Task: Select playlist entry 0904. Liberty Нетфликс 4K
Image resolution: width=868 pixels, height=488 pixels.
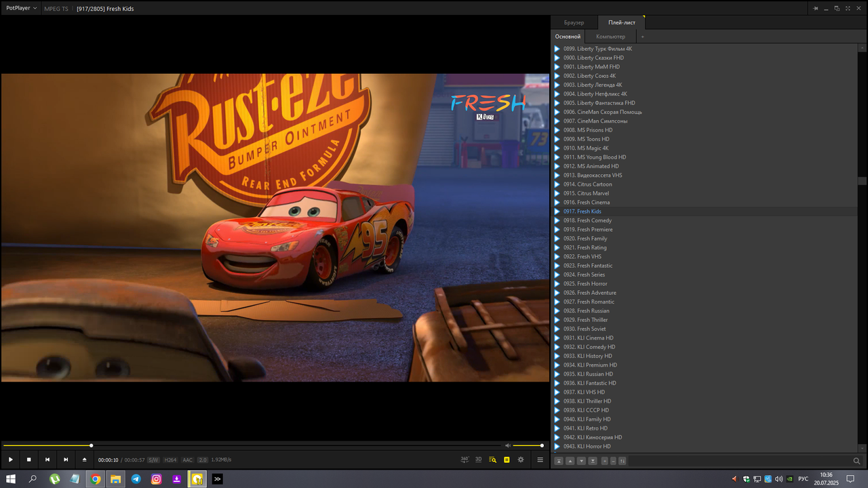Action: pos(705,94)
